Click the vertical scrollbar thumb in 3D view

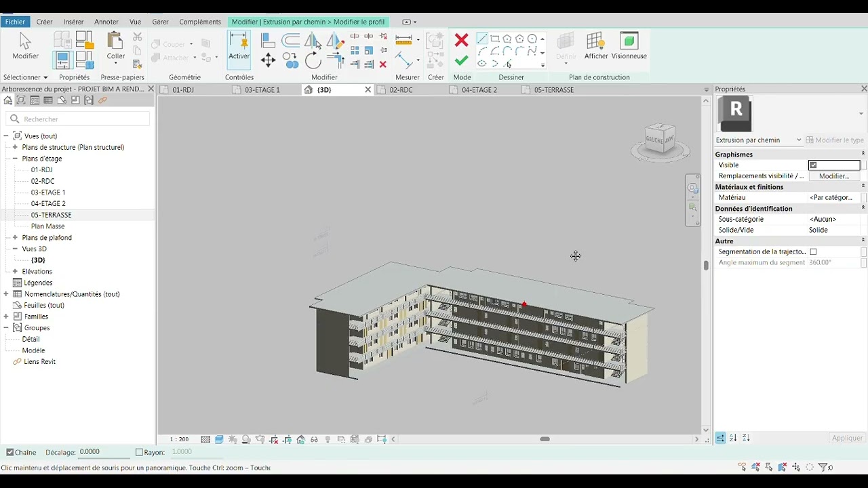point(705,266)
